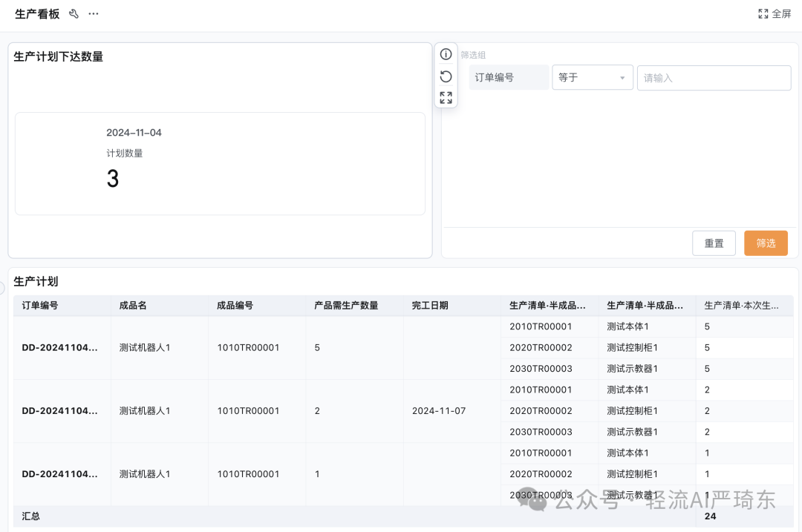Apply the filter with the orange 筛选 button
Viewport: 802px width, 532px height.
point(766,243)
